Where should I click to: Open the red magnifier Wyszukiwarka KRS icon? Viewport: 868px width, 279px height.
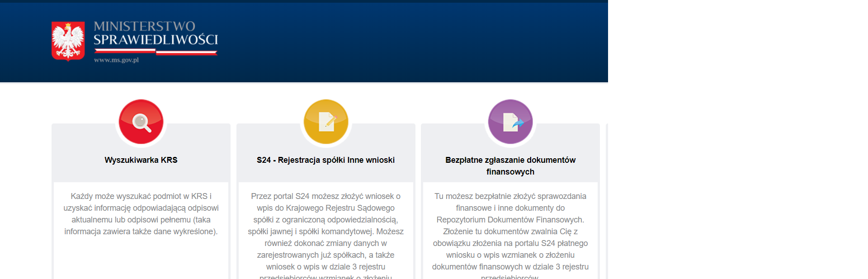click(141, 122)
